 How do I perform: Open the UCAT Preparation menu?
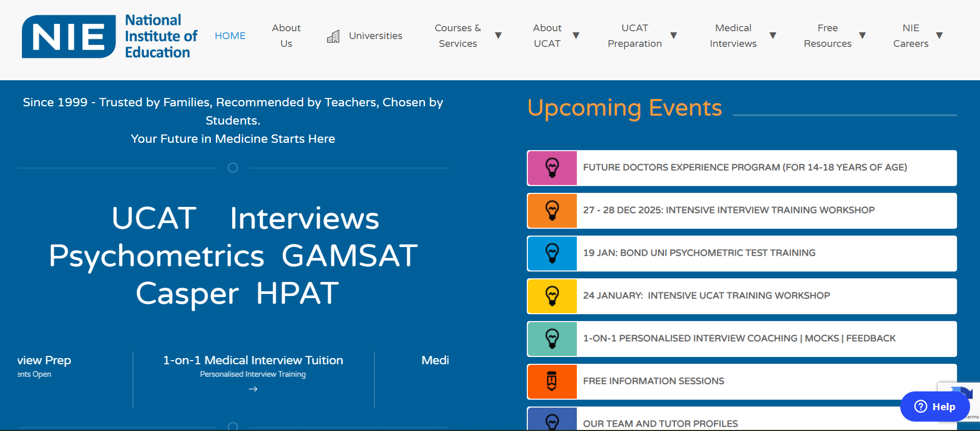tap(635, 35)
